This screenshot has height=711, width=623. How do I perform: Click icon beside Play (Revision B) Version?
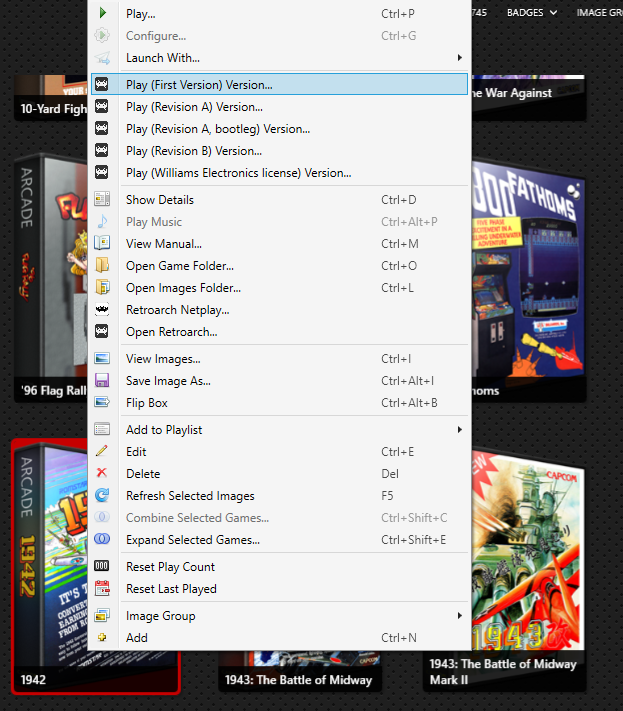click(102, 151)
